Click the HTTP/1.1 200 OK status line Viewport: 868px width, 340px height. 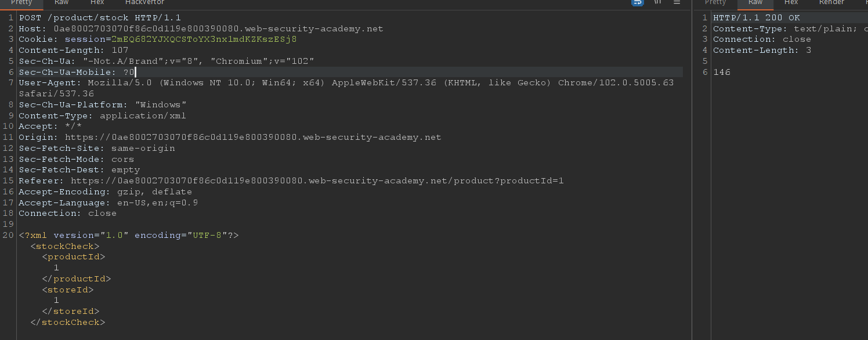point(757,18)
